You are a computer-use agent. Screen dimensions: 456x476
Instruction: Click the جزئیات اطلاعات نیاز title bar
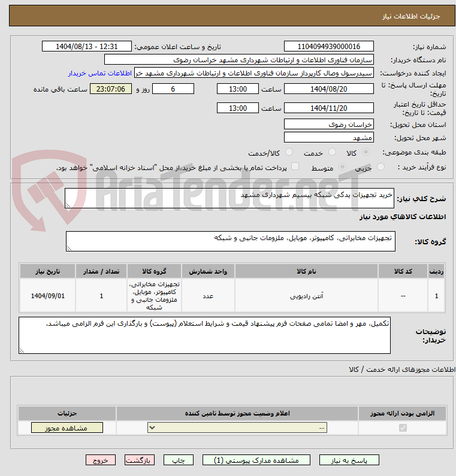point(232,16)
